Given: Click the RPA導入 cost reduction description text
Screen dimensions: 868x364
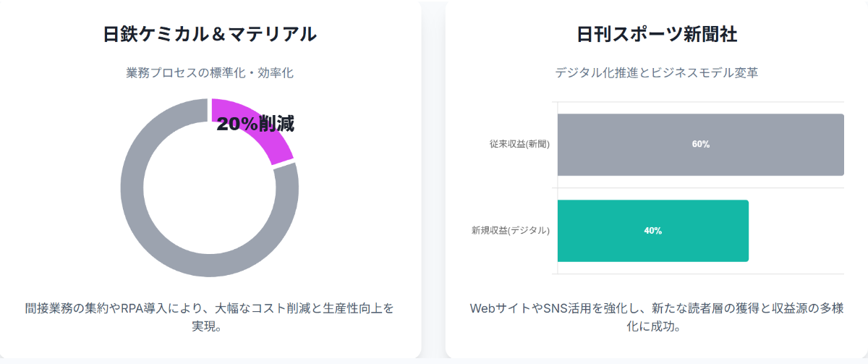Looking at the screenshot, I should point(210,308).
